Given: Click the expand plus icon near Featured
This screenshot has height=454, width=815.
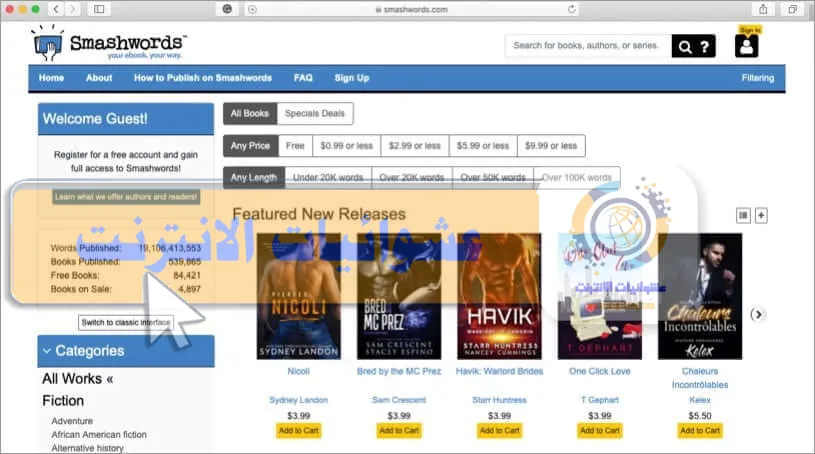Looking at the screenshot, I should pos(761,215).
